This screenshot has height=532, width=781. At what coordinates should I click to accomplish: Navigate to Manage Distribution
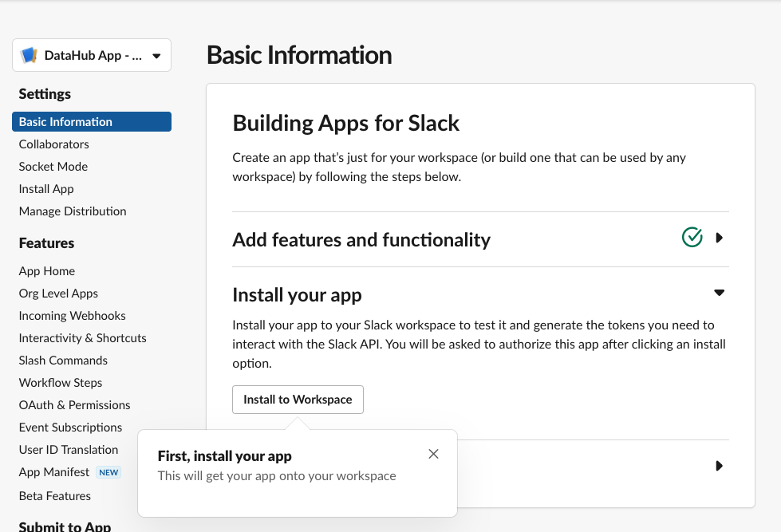[x=73, y=211]
